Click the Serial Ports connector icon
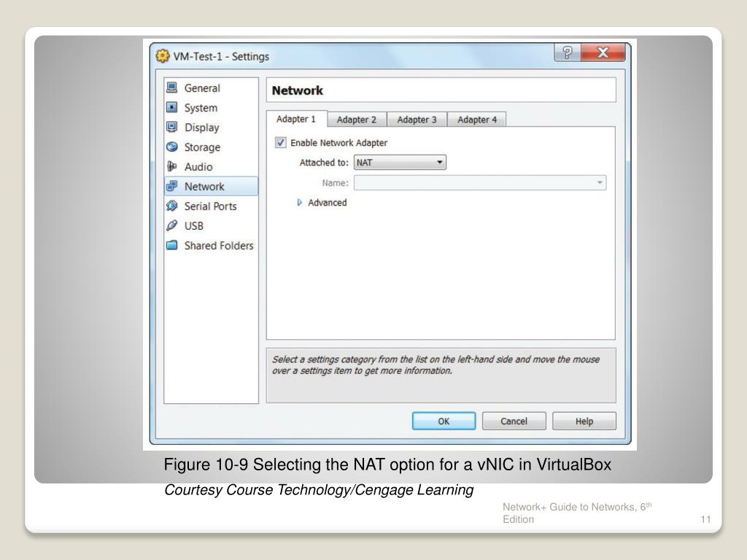The image size is (747, 560). click(171, 206)
